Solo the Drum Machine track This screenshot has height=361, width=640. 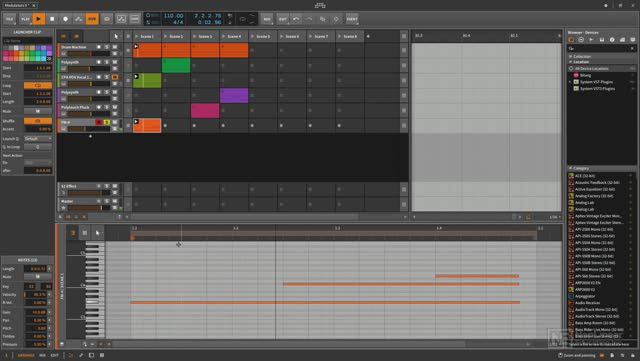click(107, 47)
